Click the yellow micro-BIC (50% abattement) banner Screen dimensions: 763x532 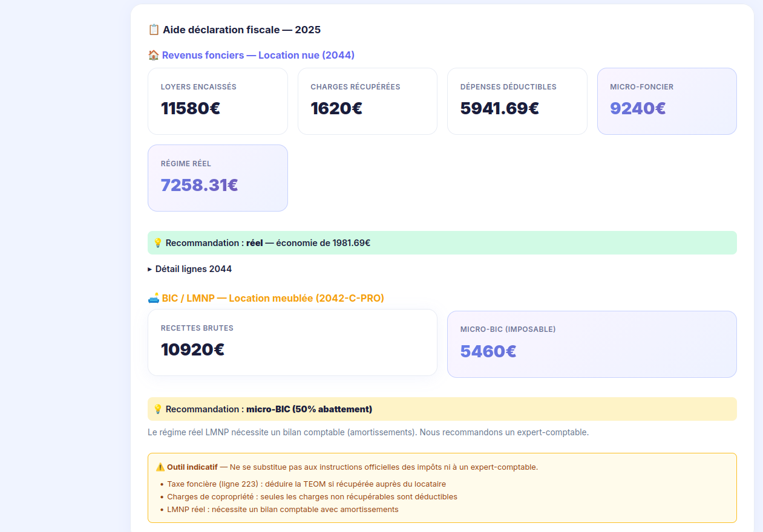[x=442, y=409]
